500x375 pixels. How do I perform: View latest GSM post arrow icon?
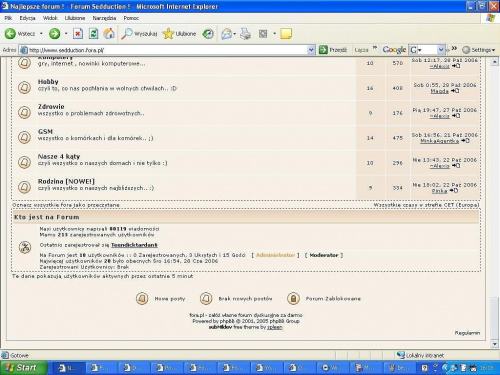click(465, 141)
